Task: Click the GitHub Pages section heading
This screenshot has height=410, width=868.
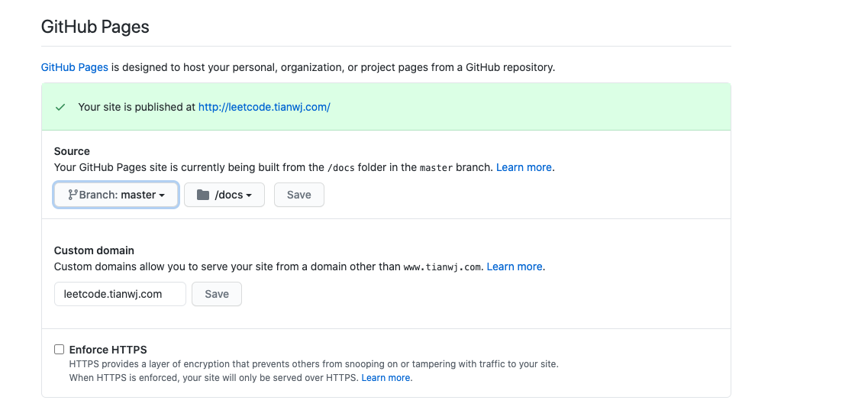Action: [95, 27]
